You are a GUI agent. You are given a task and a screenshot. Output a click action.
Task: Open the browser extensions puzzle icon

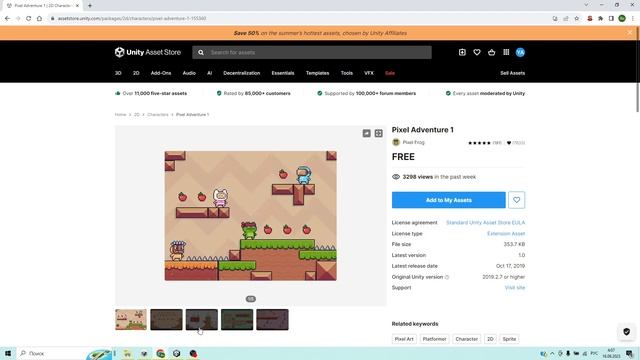600,18
